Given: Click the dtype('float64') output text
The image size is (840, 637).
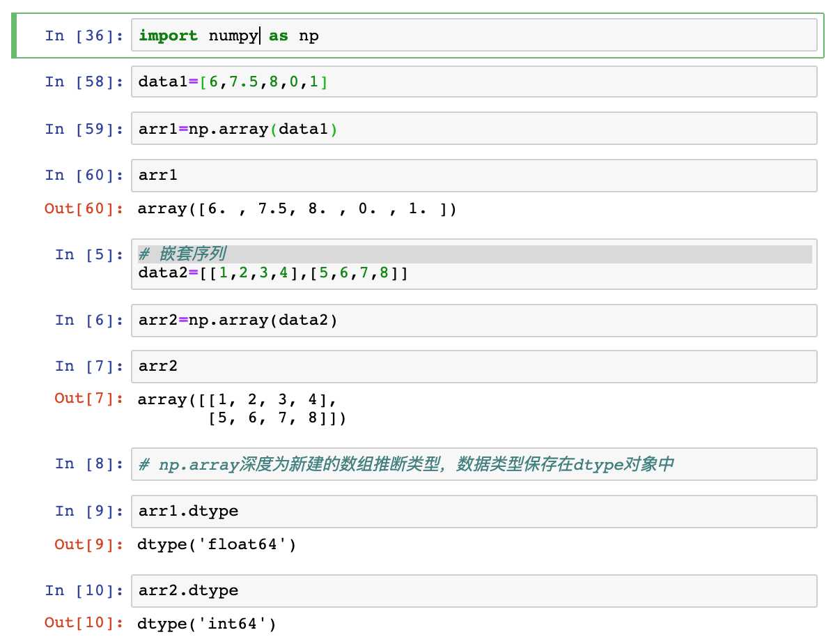Looking at the screenshot, I should click(217, 544).
